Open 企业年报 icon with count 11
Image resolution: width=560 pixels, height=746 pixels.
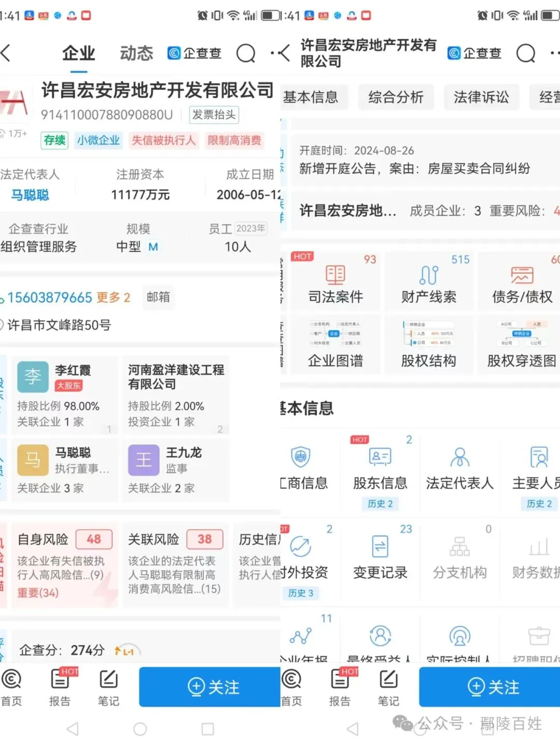tap(301, 636)
